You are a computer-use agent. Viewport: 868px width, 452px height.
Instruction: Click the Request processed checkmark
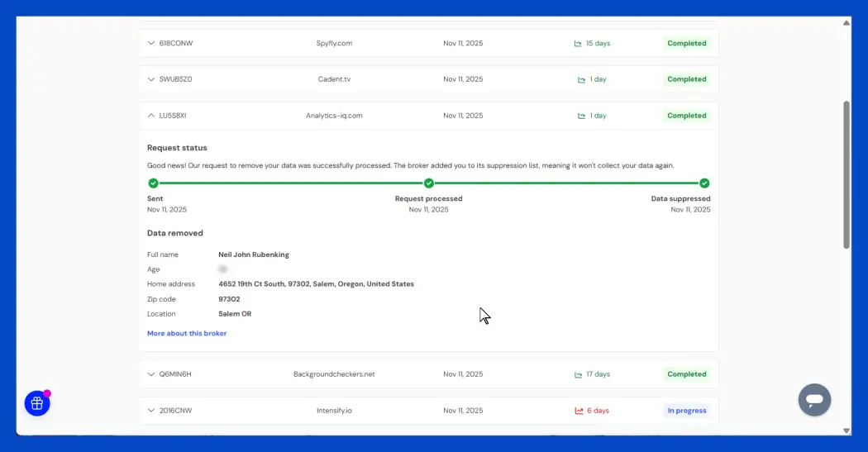click(428, 183)
